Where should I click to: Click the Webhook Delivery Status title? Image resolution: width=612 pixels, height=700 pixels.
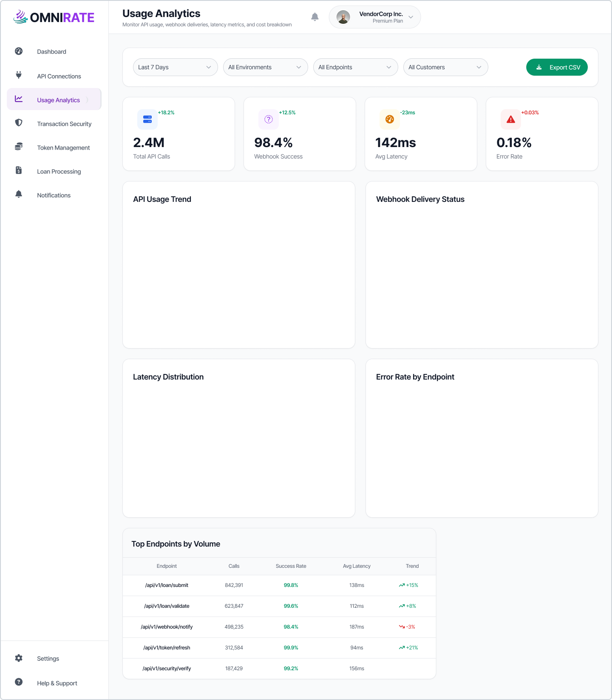[x=420, y=199]
